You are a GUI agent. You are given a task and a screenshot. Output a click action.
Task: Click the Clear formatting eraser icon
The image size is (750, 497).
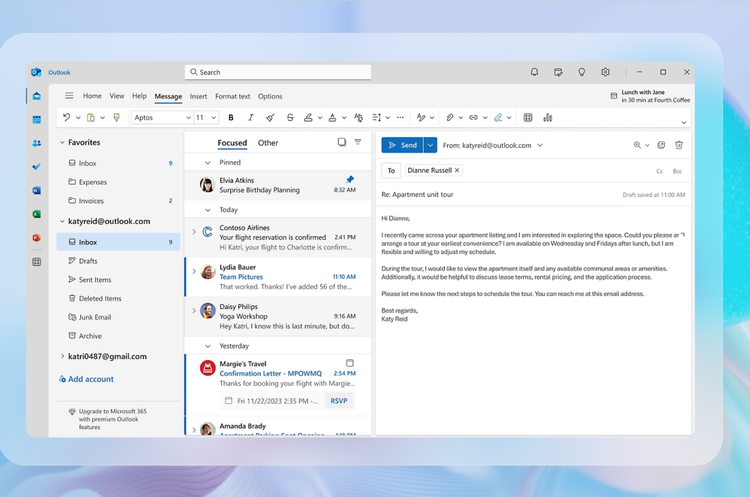(270, 117)
